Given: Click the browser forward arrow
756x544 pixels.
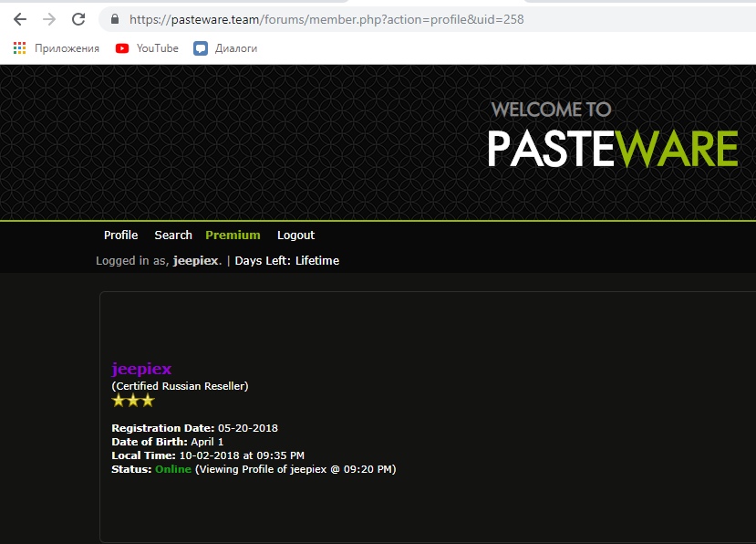Looking at the screenshot, I should coord(49,19).
